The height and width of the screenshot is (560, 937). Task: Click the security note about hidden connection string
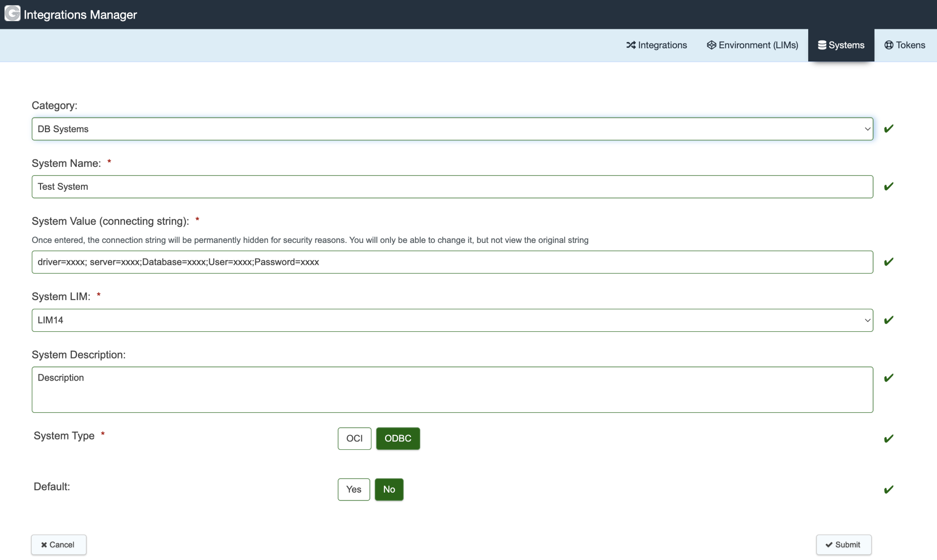pos(310,240)
